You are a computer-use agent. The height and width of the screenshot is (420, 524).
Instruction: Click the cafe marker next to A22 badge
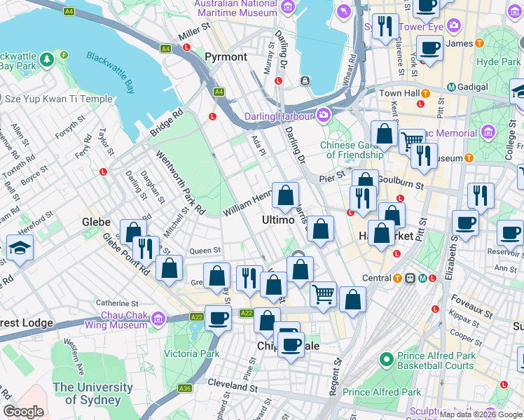(219, 321)
